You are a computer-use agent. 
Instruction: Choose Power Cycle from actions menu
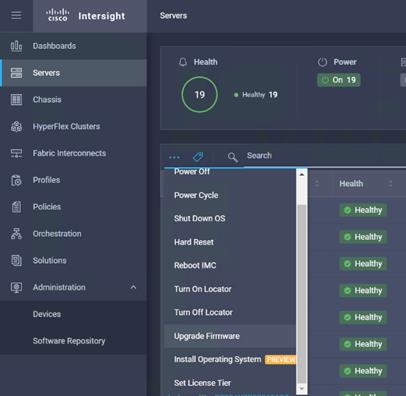[230, 195]
